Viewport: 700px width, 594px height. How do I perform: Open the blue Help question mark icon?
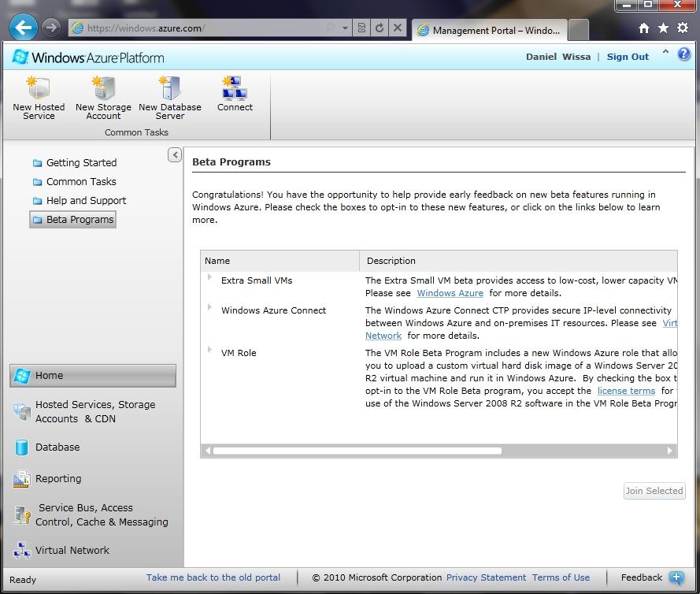coord(684,54)
